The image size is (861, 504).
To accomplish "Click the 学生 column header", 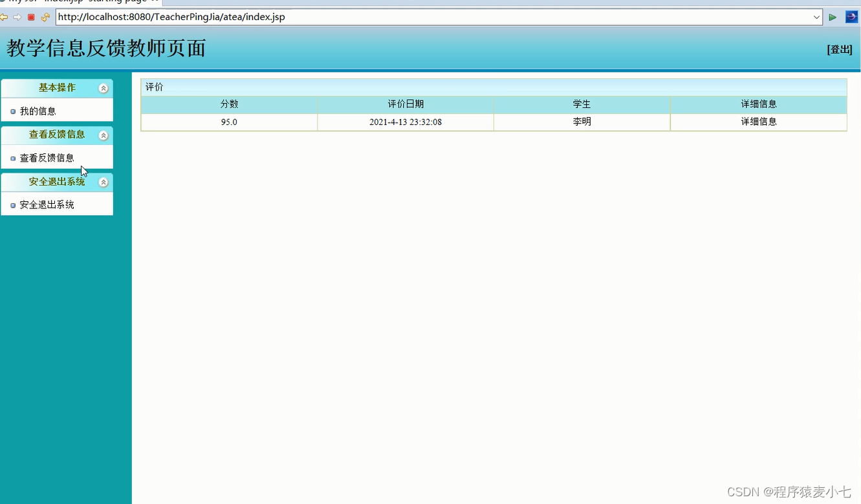I will [582, 104].
